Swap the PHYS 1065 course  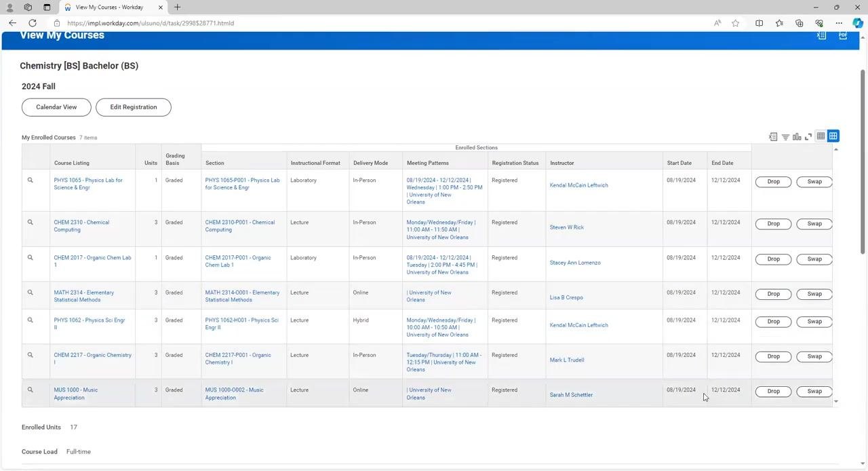[x=814, y=182]
